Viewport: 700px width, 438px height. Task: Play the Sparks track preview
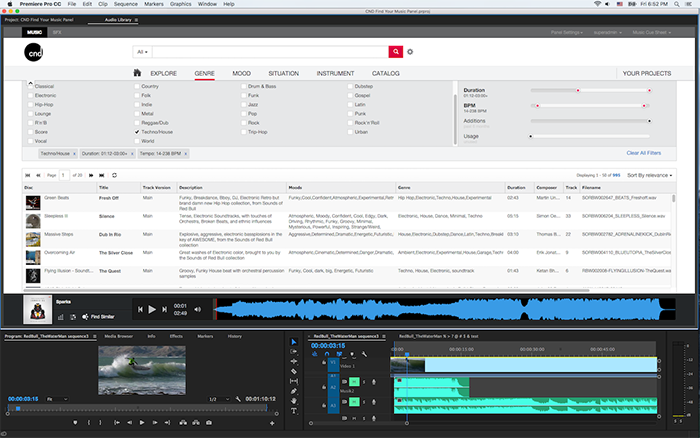point(151,310)
